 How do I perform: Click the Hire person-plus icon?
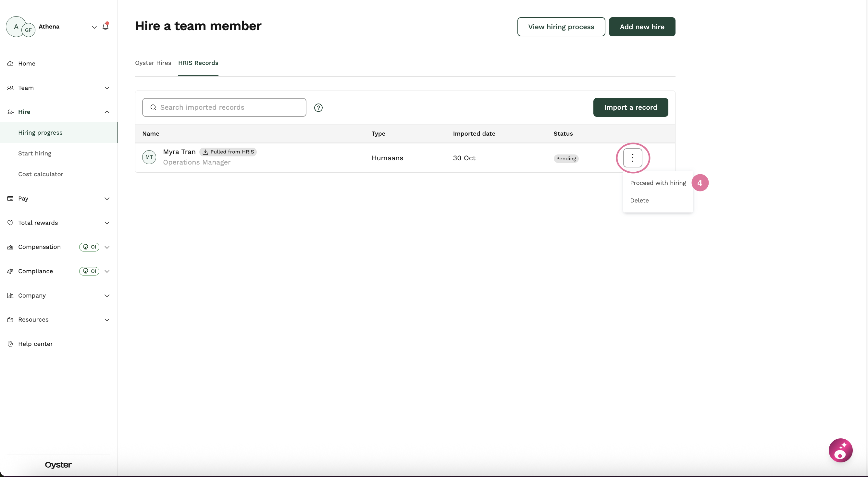(x=10, y=112)
